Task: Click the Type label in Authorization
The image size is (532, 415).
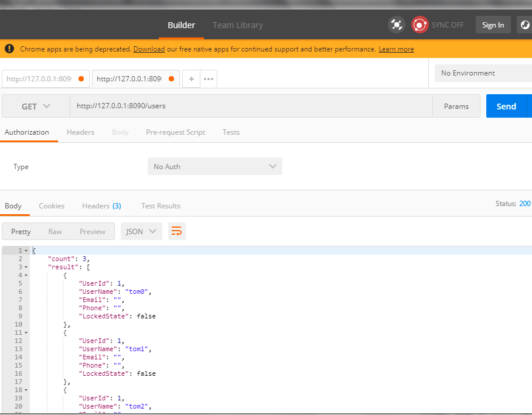Action: pos(21,167)
